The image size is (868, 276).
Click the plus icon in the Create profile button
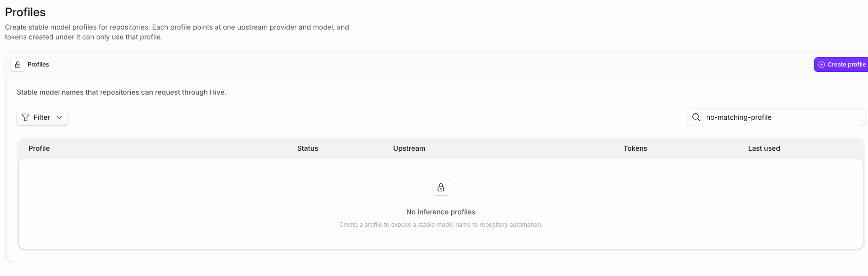pos(822,65)
